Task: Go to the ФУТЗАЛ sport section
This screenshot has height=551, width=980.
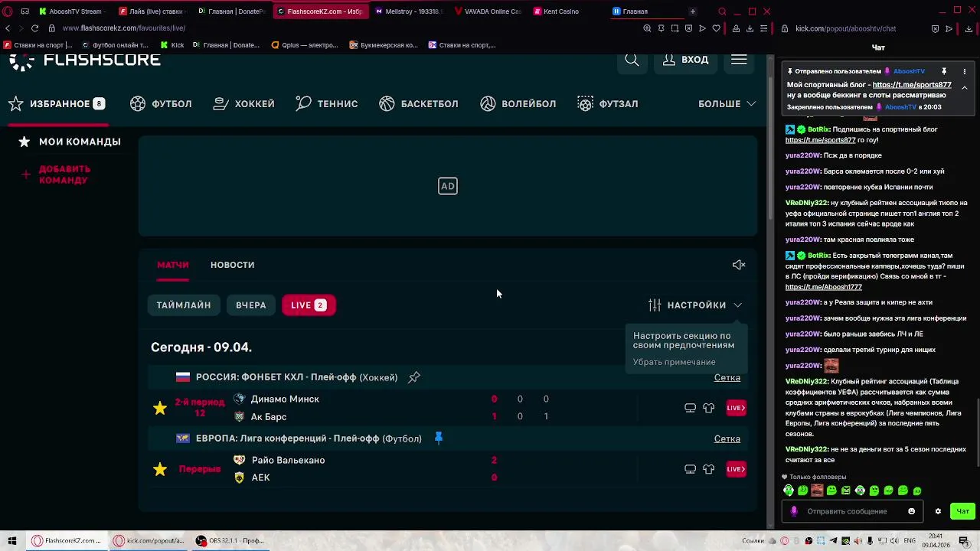Action: pyautogui.click(x=608, y=104)
